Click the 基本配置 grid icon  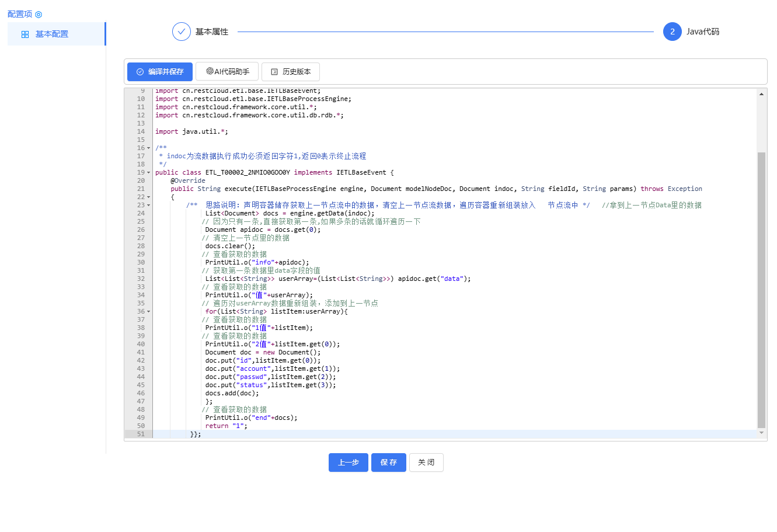25,34
